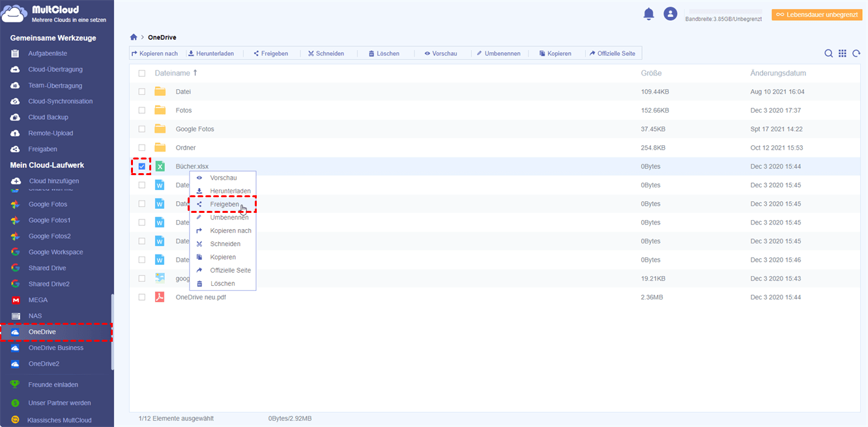This screenshot has height=427, width=868.
Task: Open the user account avatar icon
Action: click(x=670, y=14)
